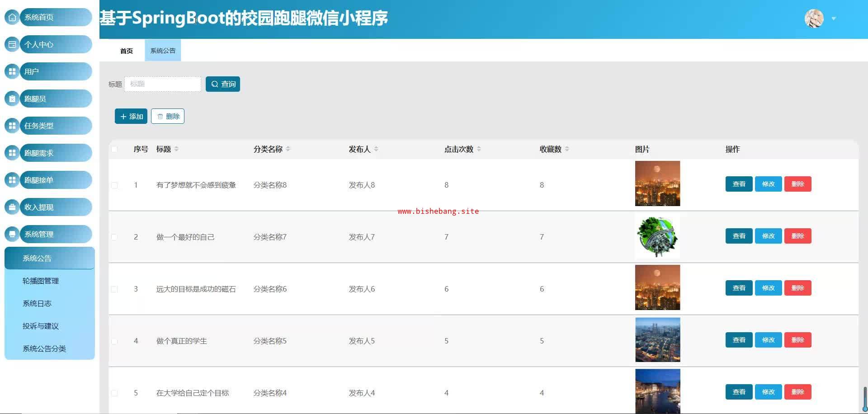The height and width of the screenshot is (414, 868).
Task: Open image thumbnail for row 在大学给自己定个目标
Action: (x=657, y=391)
